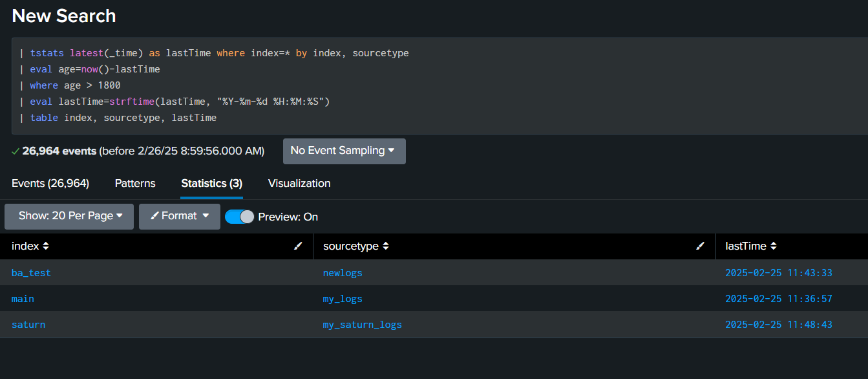Switch to the Visualization tab
The width and height of the screenshot is (868, 379).
coord(299,184)
